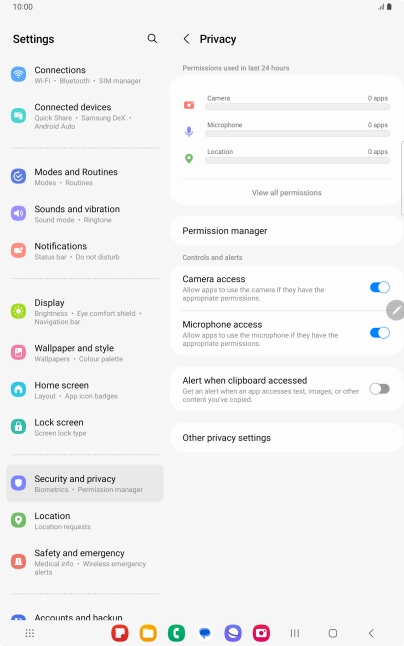The height and width of the screenshot is (646, 404).
Task: Open Camera permission usage row
Action: tap(287, 103)
